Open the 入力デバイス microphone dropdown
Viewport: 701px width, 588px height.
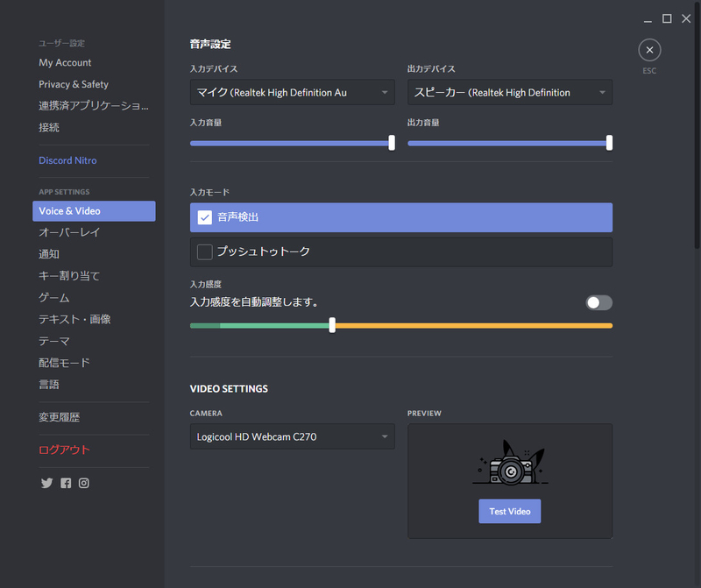[293, 92]
